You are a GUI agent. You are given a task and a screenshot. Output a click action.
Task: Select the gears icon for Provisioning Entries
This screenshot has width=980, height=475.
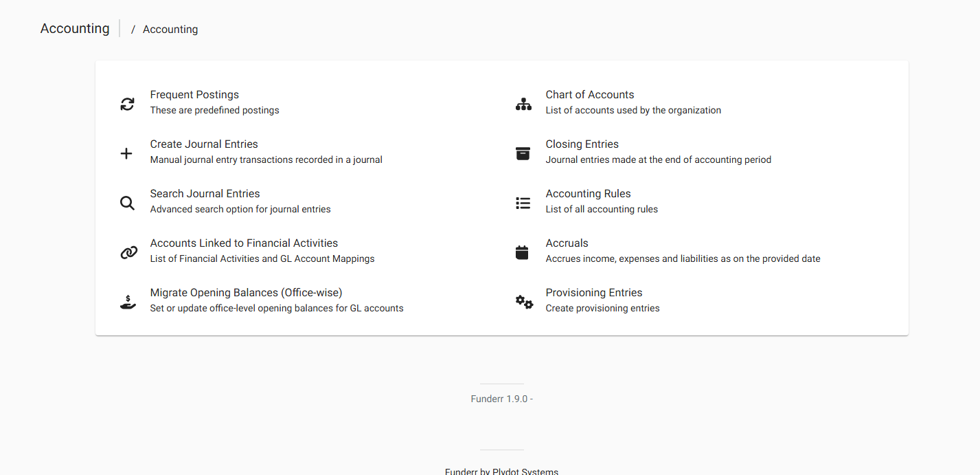tap(523, 301)
